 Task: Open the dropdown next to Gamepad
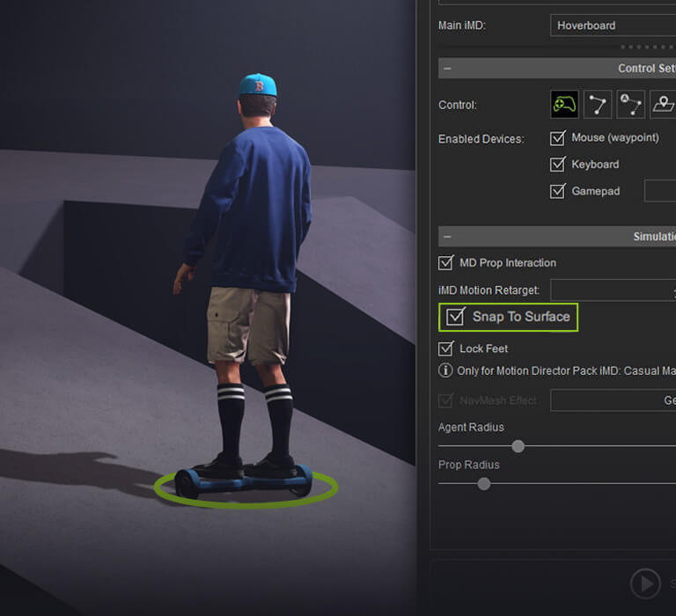pos(660,191)
